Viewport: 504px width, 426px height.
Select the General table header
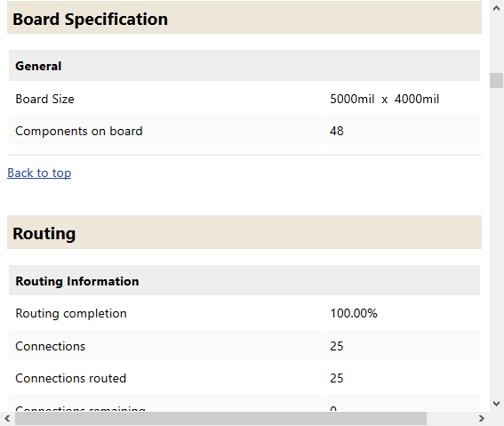point(244,66)
